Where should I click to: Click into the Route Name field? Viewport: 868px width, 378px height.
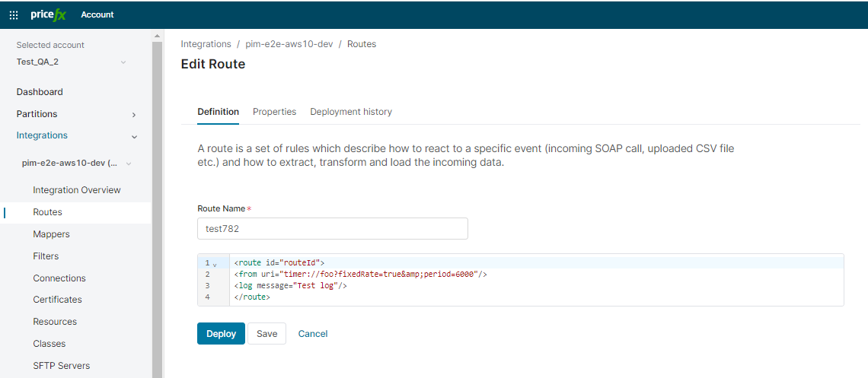[x=332, y=229]
